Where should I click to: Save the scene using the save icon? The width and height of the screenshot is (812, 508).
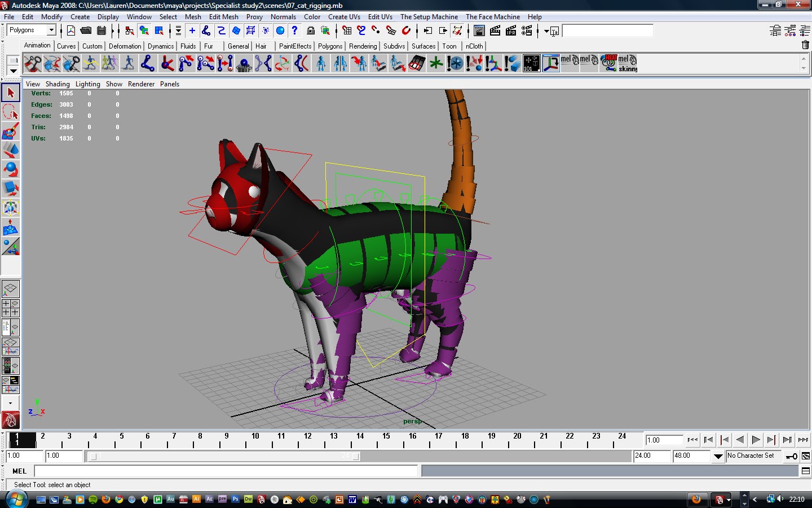point(101,30)
